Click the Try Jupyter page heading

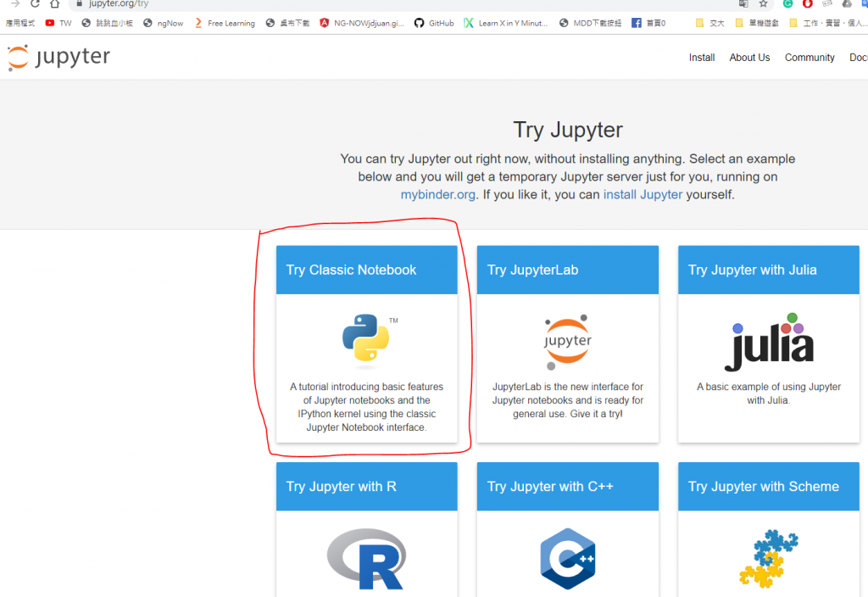(x=567, y=130)
